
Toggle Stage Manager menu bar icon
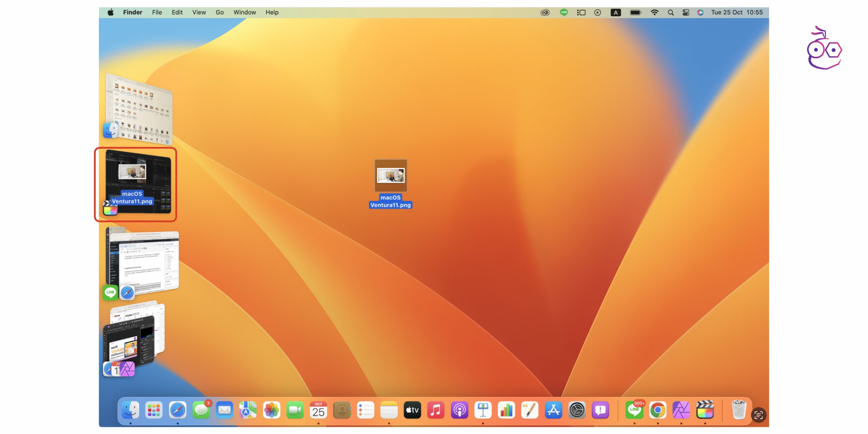581,13
